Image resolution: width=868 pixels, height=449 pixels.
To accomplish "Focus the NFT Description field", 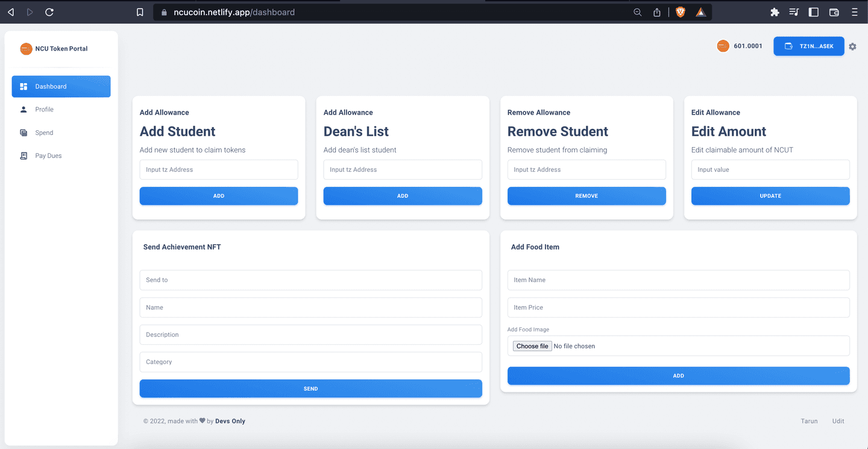I will point(311,334).
